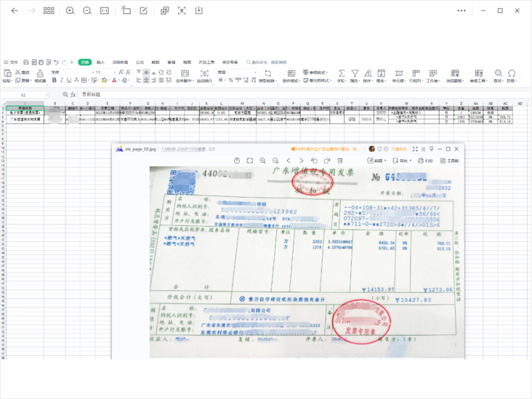Toggle Italic formatting in the ribbon
Screen dimensions: 532x399
61,80
